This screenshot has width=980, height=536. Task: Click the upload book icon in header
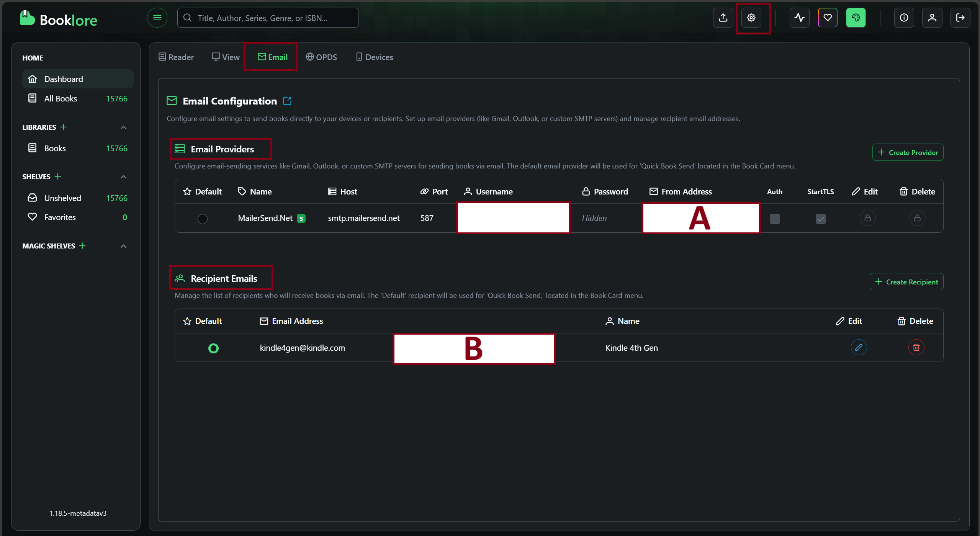(x=723, y=18)
